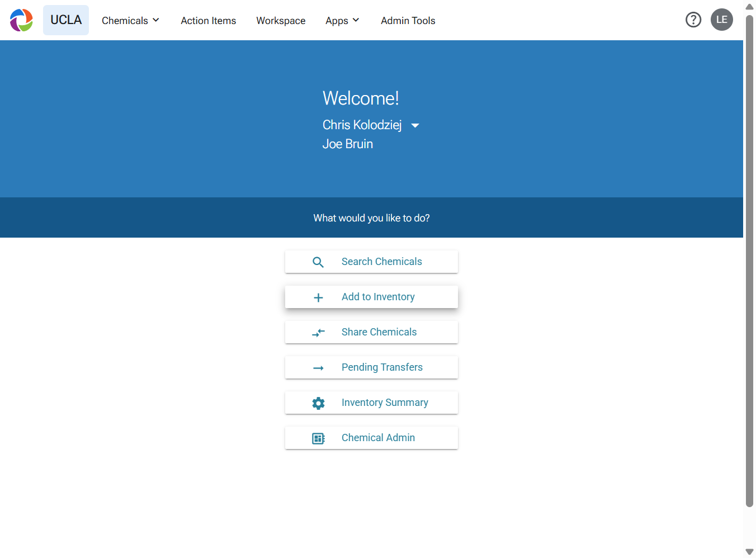
Task: Select the UCLA button in the header
Action: (66, 20)
